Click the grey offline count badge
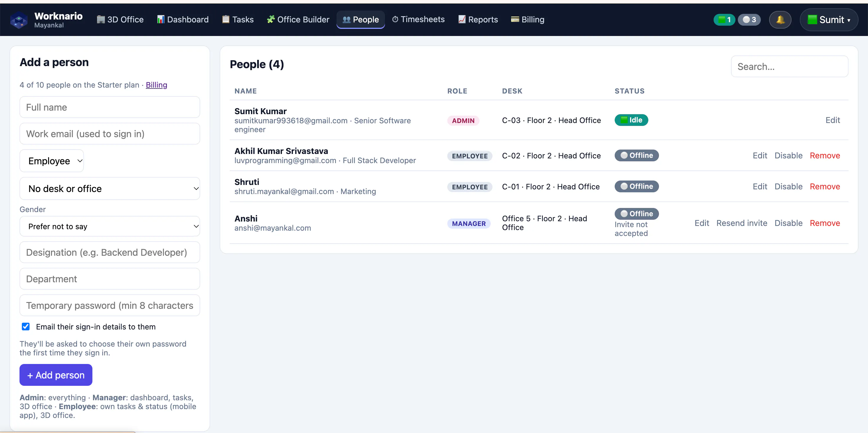 (749, 19)
